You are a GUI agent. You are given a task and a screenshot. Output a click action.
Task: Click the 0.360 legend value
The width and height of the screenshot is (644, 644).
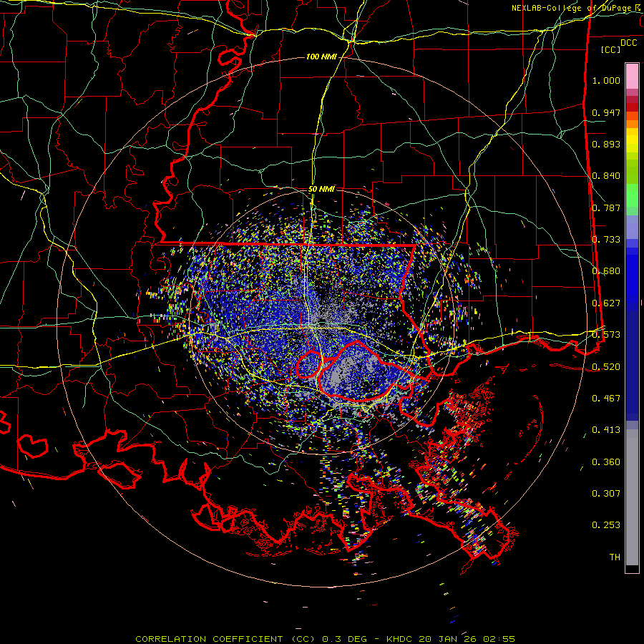[x=606, y=462]
